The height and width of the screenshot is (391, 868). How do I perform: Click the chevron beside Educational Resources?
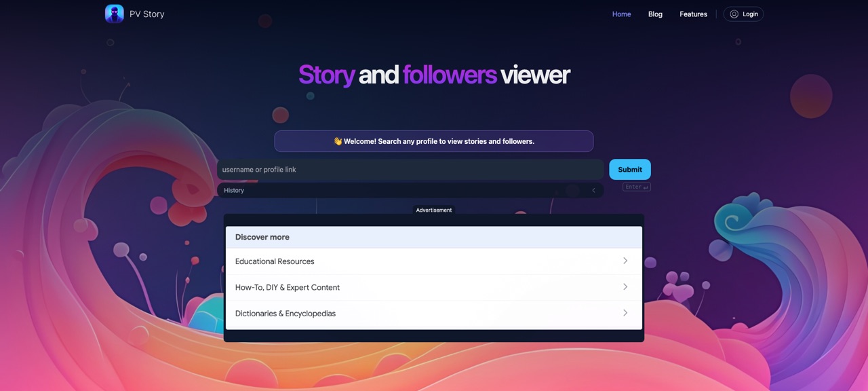coord(625,261)
